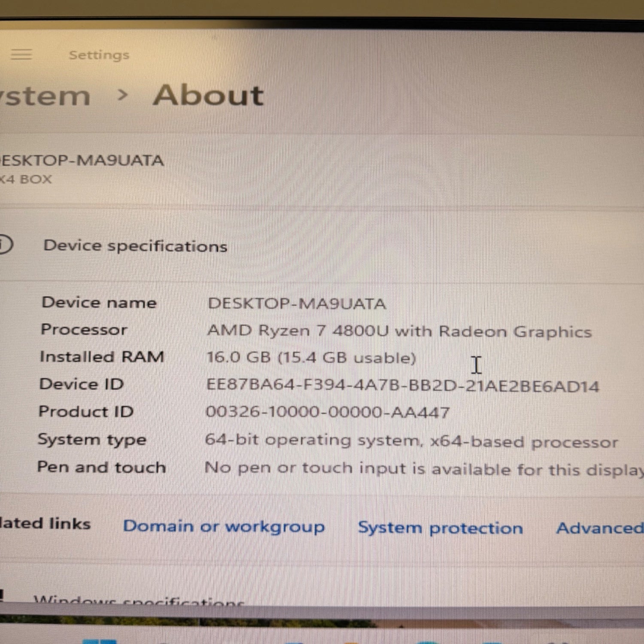
Task: Click the Product ID label
Action: [86, 412]
